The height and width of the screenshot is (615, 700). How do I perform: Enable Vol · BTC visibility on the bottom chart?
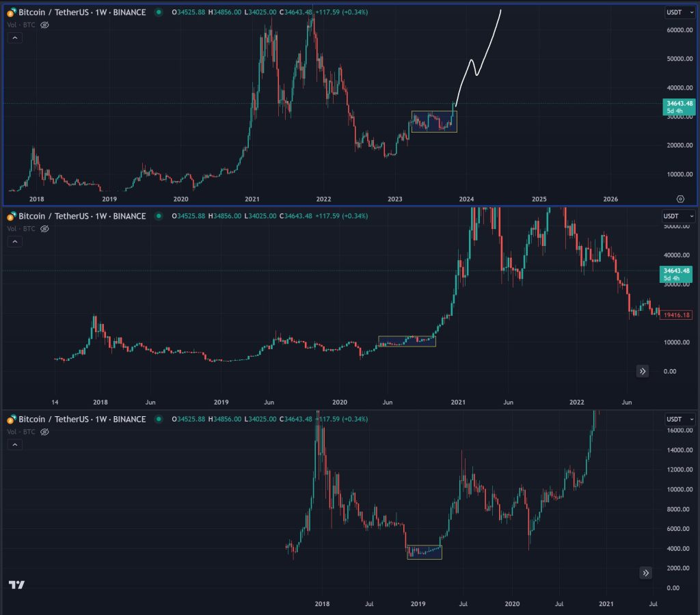coord(44,431)
